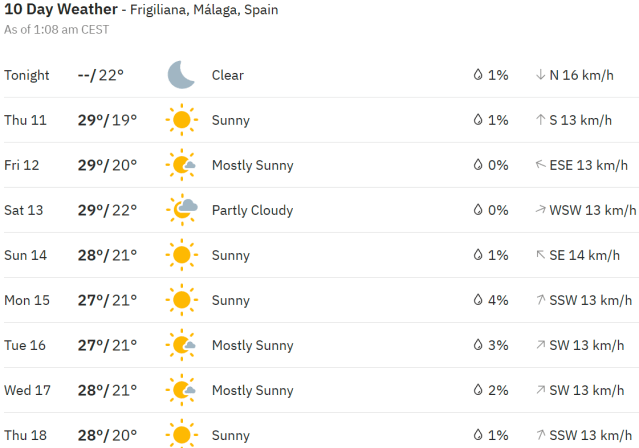
Task: Click the wind arrow icon for Thu 11
Action: (x=540, y=120)
